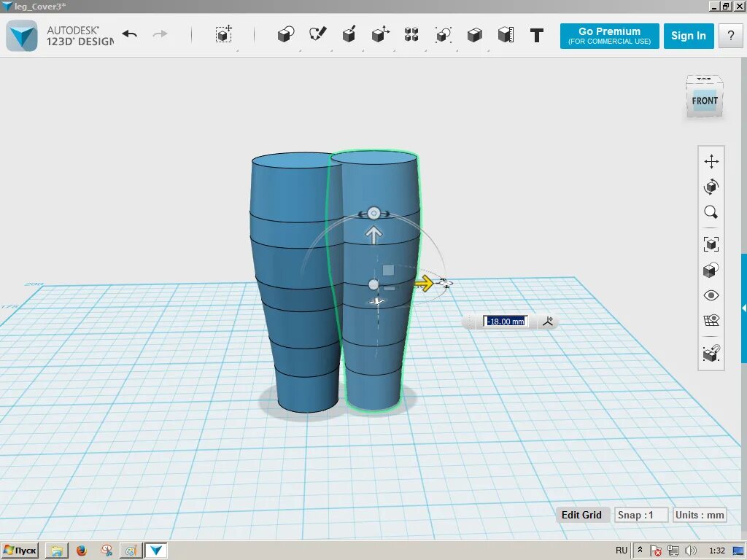Open the Combine tool

click(474, 35)
